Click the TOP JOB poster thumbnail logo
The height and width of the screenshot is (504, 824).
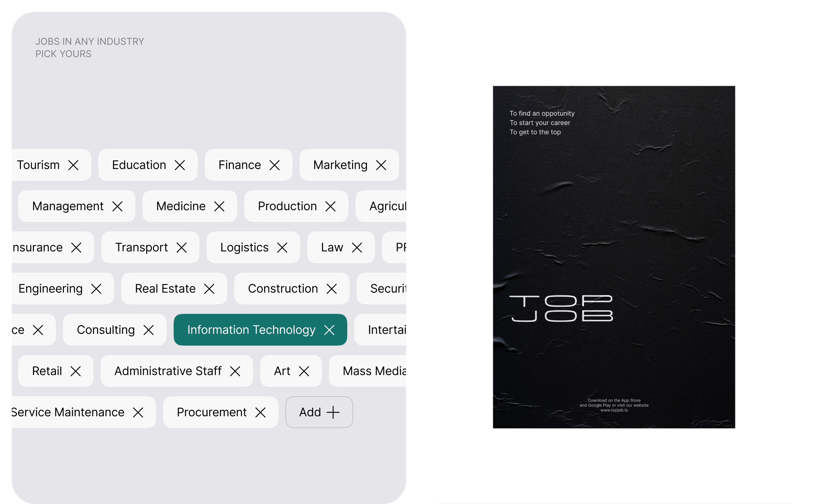click(x=561, y=308)
